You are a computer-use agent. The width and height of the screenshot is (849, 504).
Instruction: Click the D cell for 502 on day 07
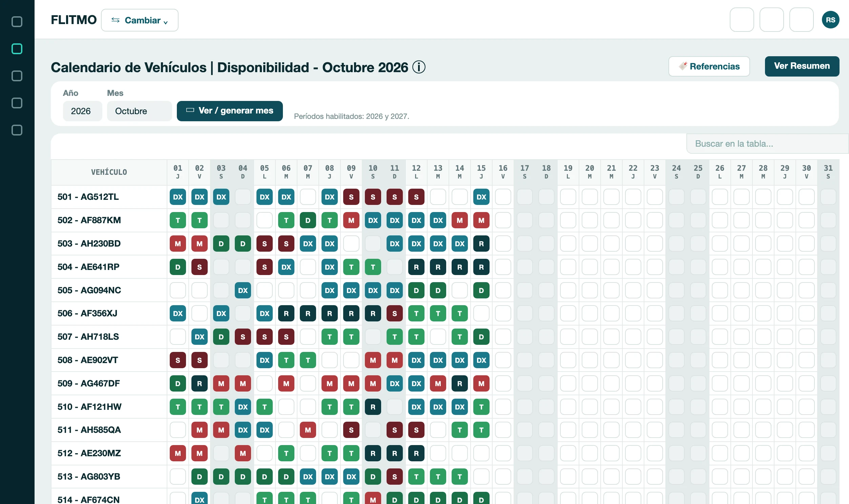click(x=308, y=220)
